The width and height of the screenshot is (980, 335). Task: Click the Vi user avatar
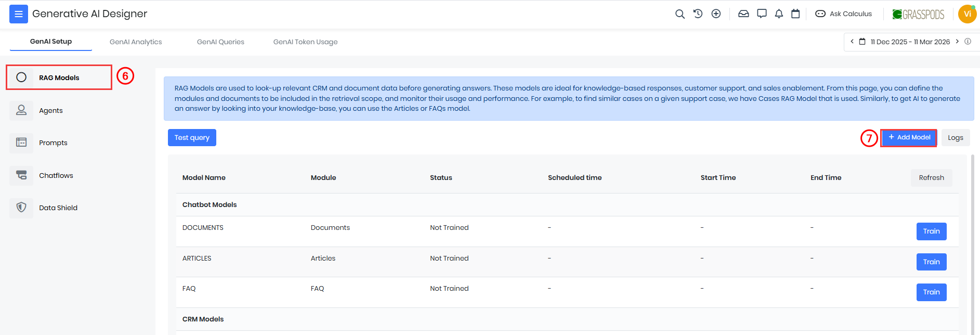tap(967, 14)
